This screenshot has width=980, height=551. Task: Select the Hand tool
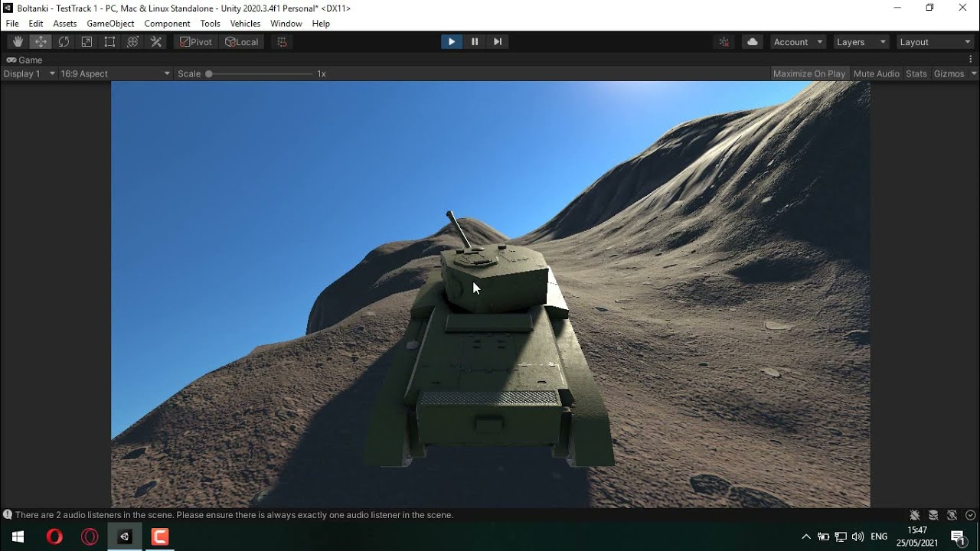pos(18,42)
